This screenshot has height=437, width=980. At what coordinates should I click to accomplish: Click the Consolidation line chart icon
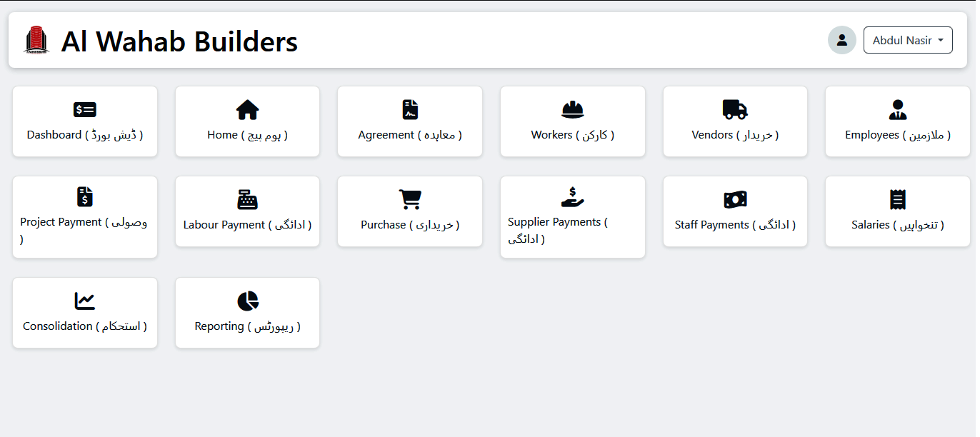click(84, 301)
